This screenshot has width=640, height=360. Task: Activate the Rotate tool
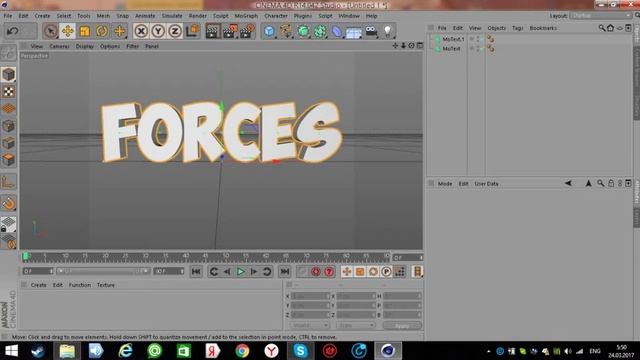coord(102,31)
